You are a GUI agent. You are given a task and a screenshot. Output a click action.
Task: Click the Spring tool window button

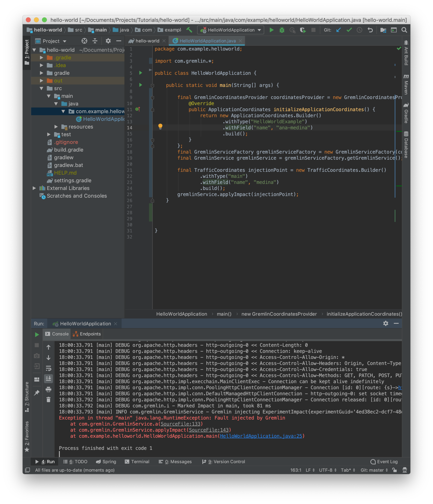coord(106,462)
